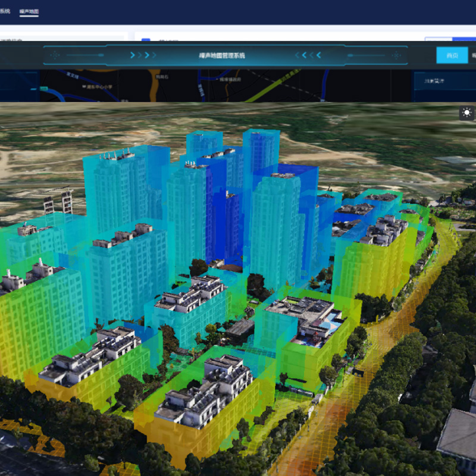Click the gray-roofed building at bottom right corner
Image resolution: width=476 pixels, height=476 pixels.
pyautogui.click(x=458, y=433)
